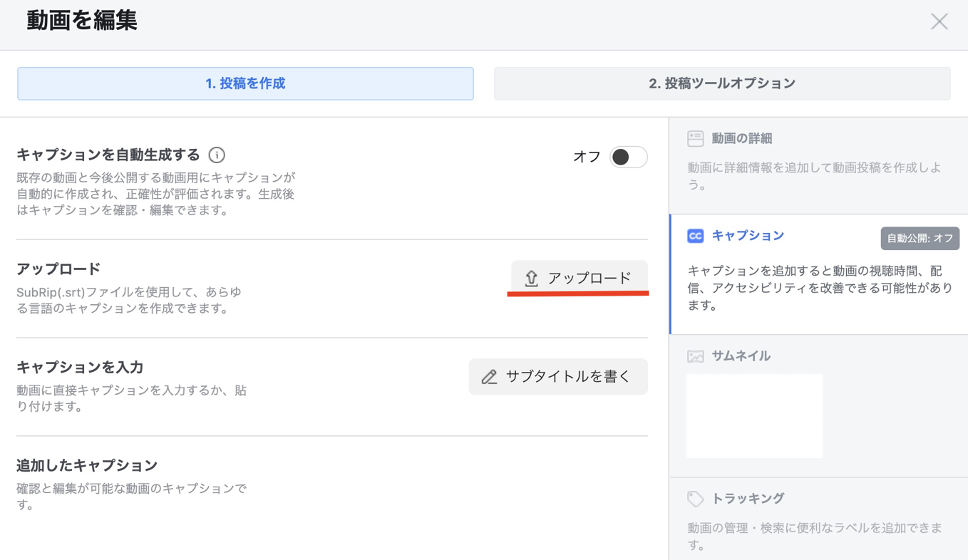968x560 pixels.
Task: Click the サムネイル image icon
Action: point(695,356)
